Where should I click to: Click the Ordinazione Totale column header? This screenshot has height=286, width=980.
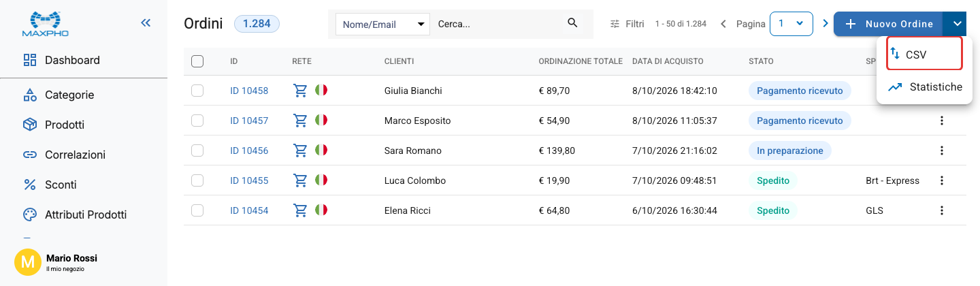point(581,61)
